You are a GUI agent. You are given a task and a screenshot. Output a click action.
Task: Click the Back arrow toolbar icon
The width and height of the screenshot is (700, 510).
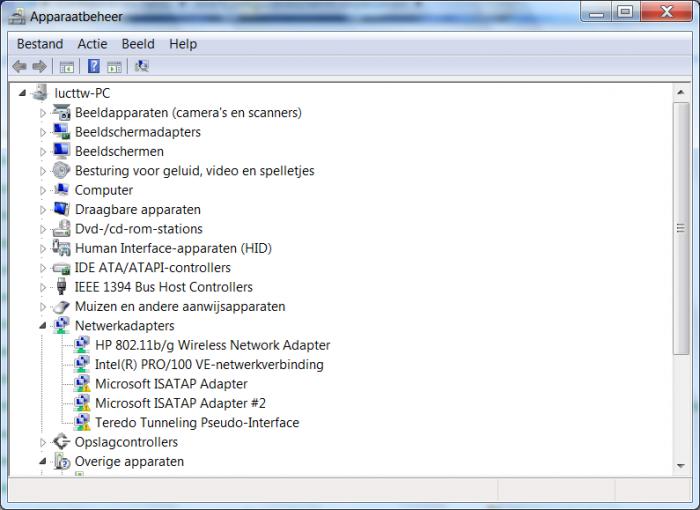pyautogui.click(x=19, y=67)
